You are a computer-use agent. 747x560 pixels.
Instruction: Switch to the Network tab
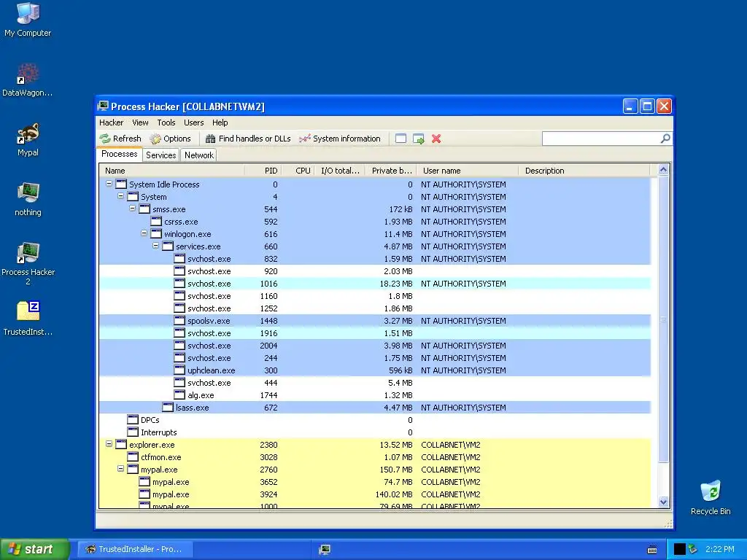[199, 155]
